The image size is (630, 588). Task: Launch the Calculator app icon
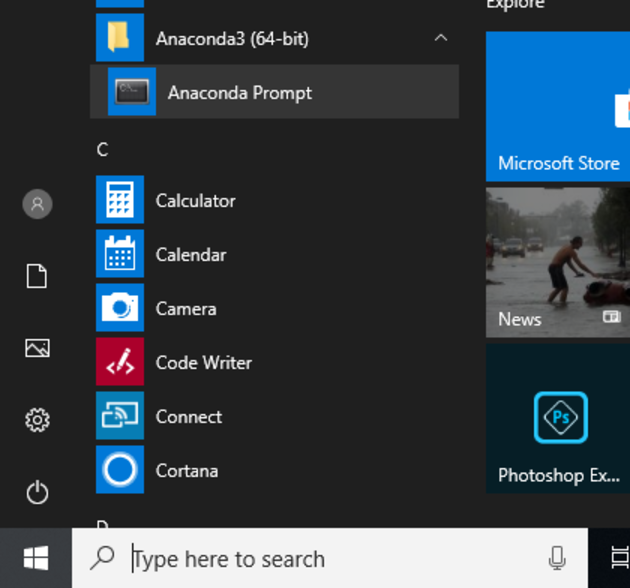point(120,199)
